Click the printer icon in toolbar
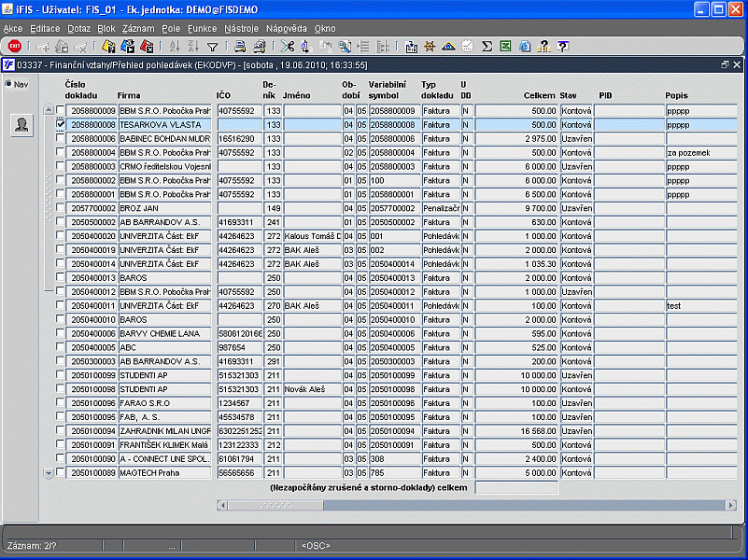The height and width of the screenshot is (560, 748). point(240,47)
